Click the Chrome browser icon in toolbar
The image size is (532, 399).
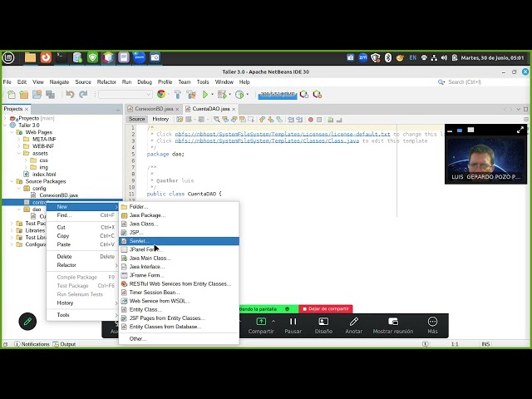coord(161,94)
